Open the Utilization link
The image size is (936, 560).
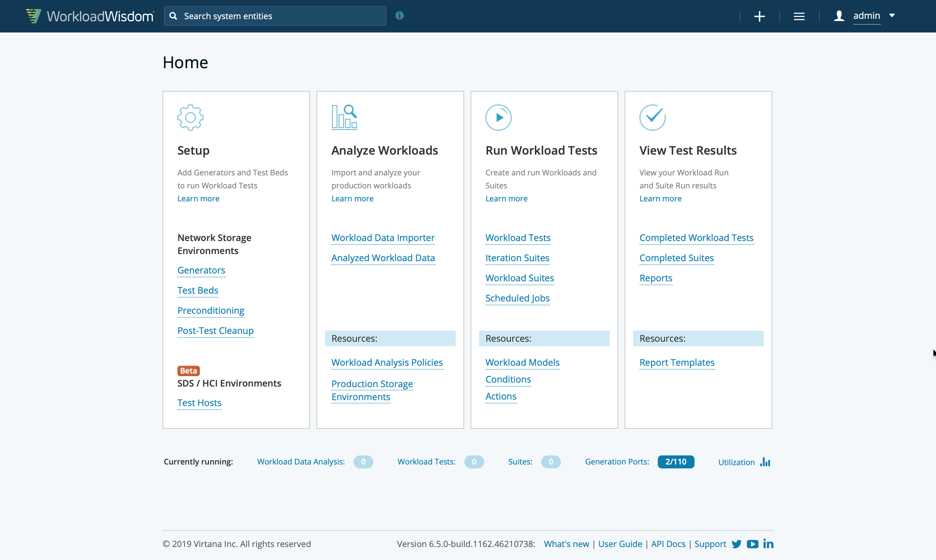coord(736,462)
